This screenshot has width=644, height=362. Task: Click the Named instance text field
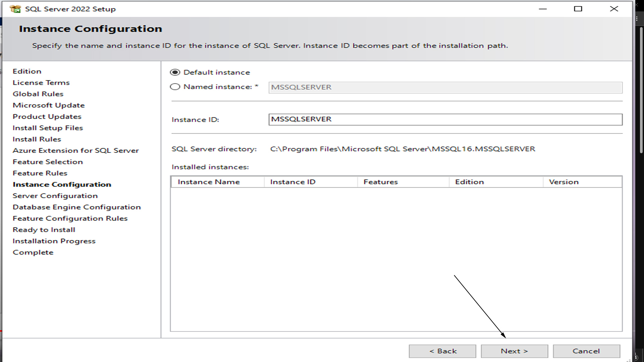[445, 87]
